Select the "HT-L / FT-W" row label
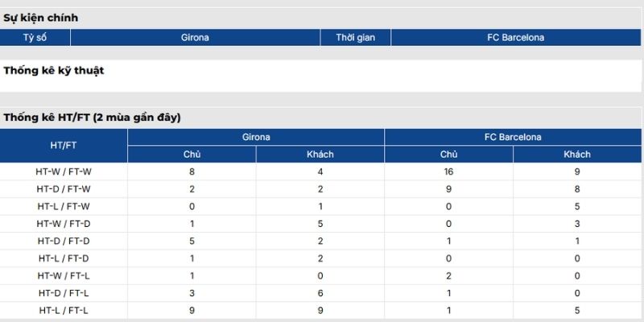The image size is (644, 322). tap(64, 206)
